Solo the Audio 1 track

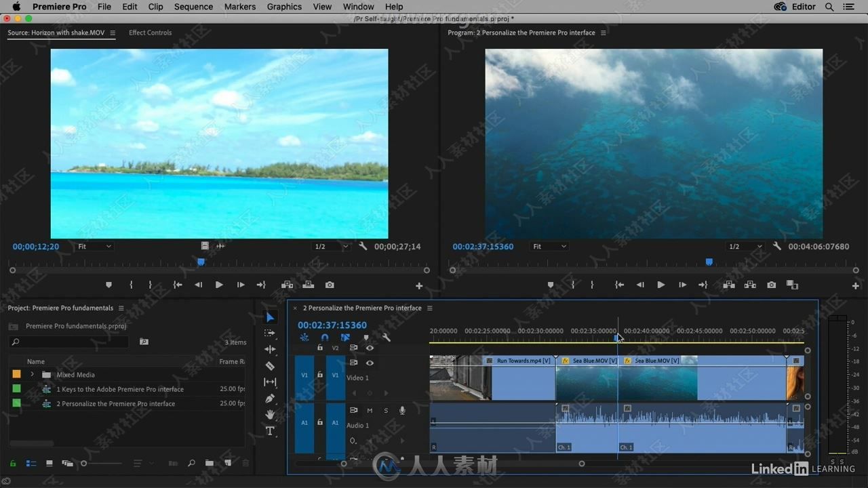coord(386,410)
